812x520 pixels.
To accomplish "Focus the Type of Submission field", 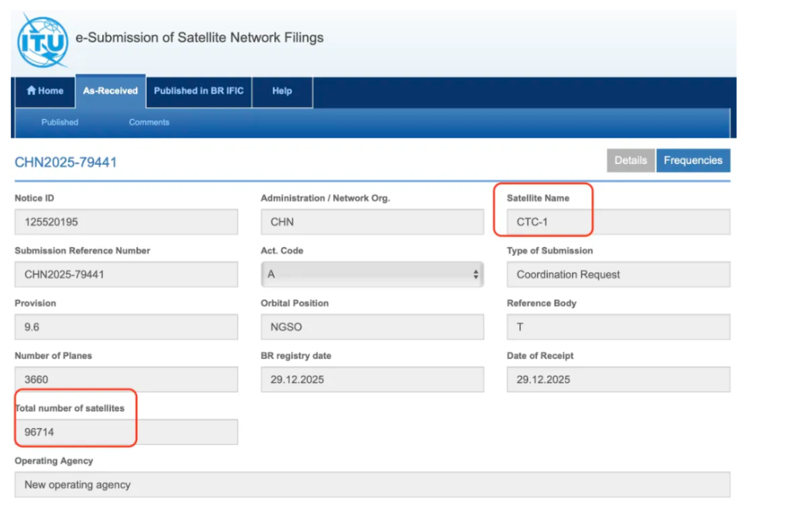I will tap(618, 274).
